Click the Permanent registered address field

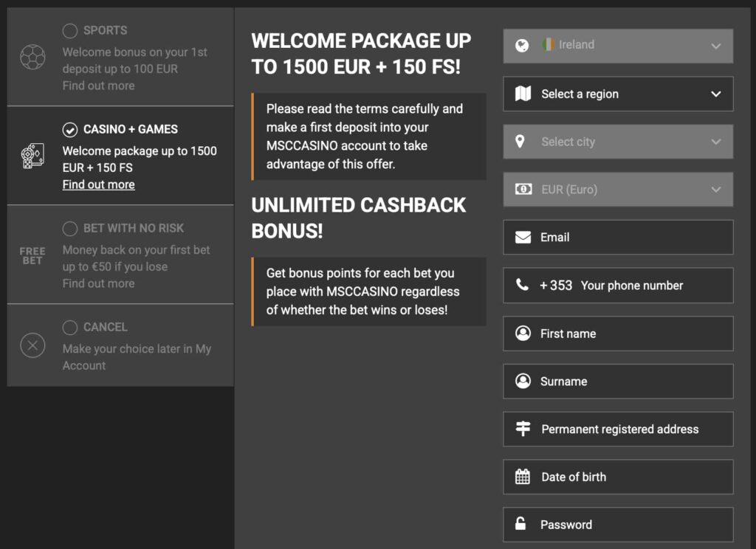618,429
